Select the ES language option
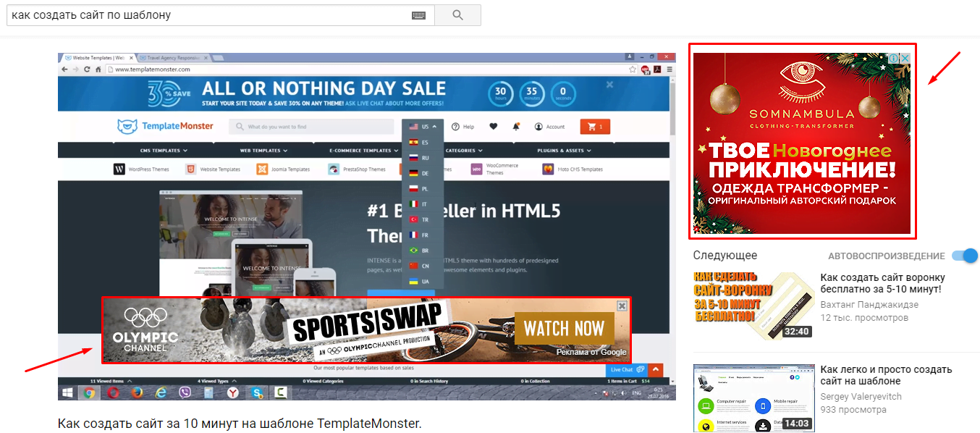980x433 pixels. click(423, 143)
